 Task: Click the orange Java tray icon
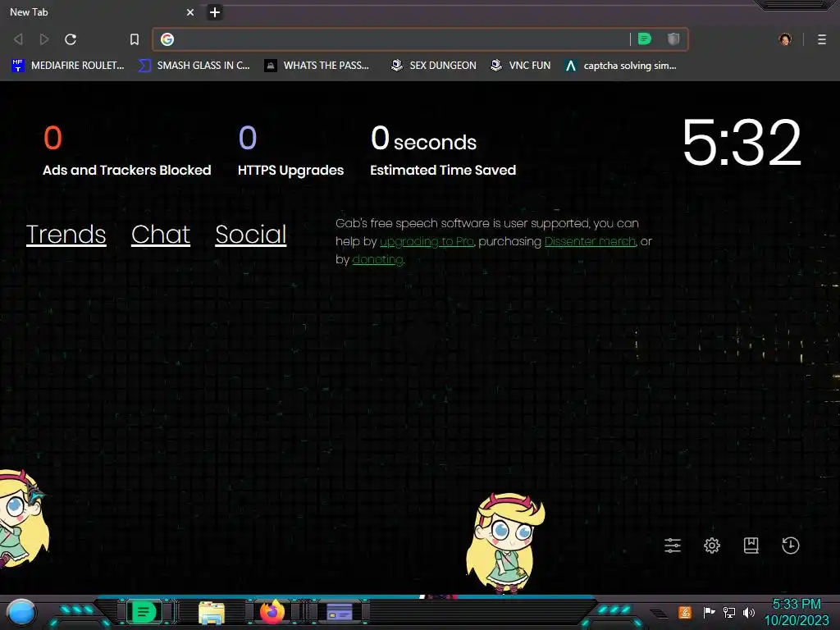click(685, 612)
